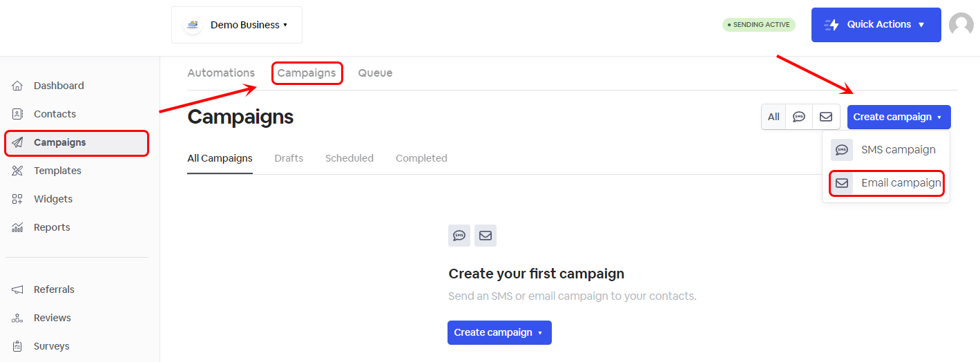Click the Surveys icon in sidebar

tap(18, 346)
